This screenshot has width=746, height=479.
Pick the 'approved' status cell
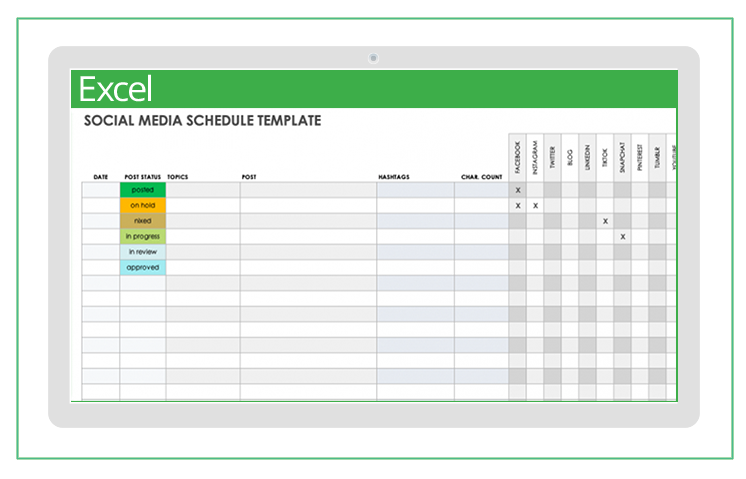(x=142, y=268)
